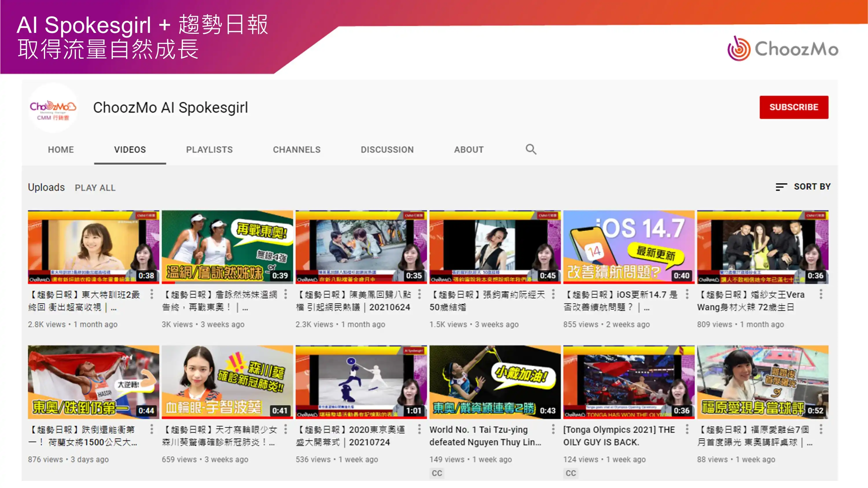
Task: Select the Channels tab
Action: pyautogui.click(x=297, y=149)
